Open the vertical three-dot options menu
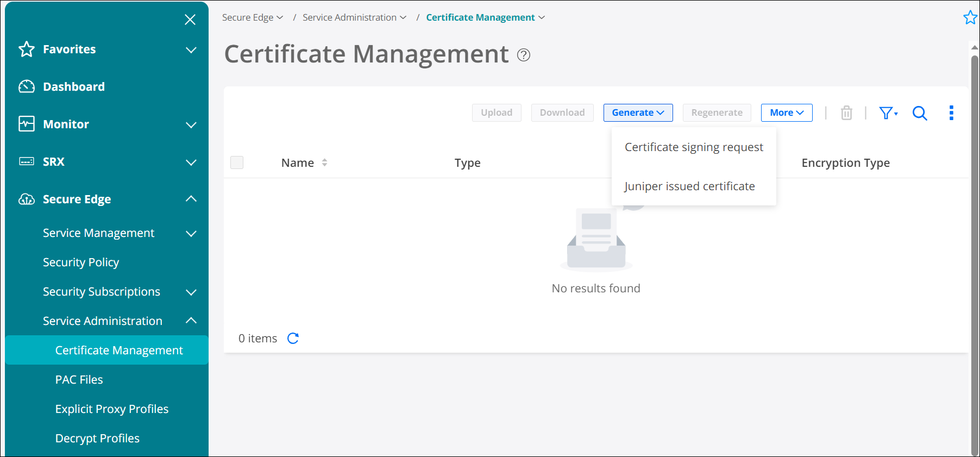 coord(951,113)
